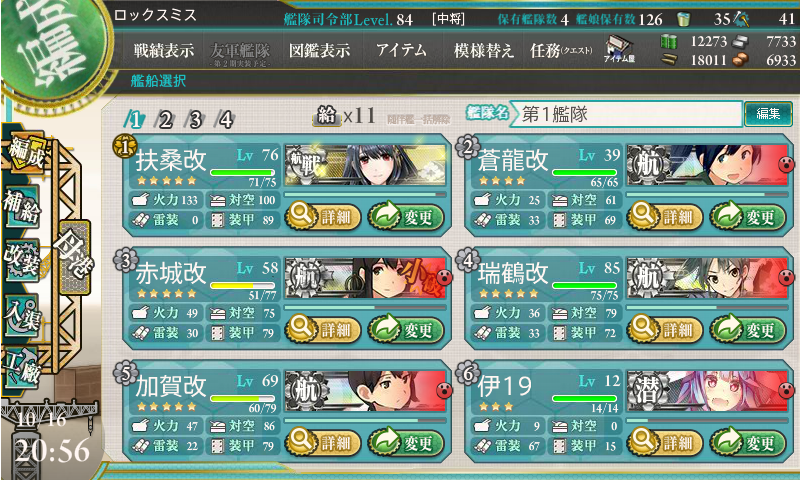
Task: Click 伊19 ship portrait banner
Action: 707,391
